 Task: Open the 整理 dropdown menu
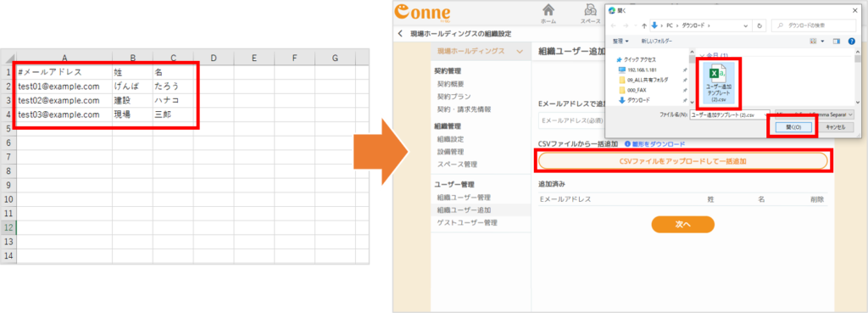tap(620, 41)
